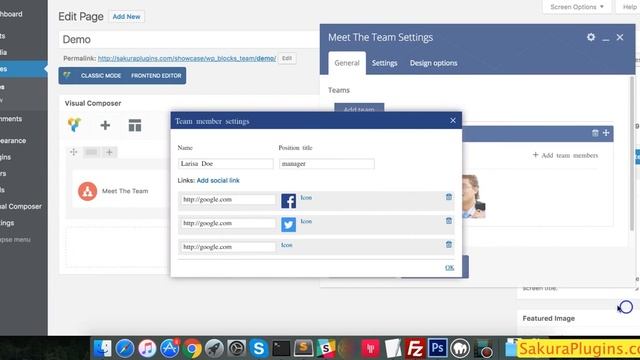The height and width of the screenshot is (360, 640).
Task: Open Terminal from the dock
Action: click(x=281, y=349)
